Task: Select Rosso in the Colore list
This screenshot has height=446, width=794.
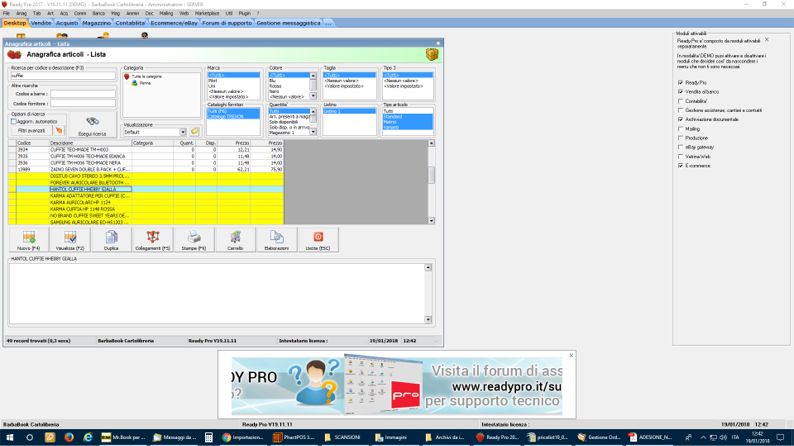Action: pos(275,86)
